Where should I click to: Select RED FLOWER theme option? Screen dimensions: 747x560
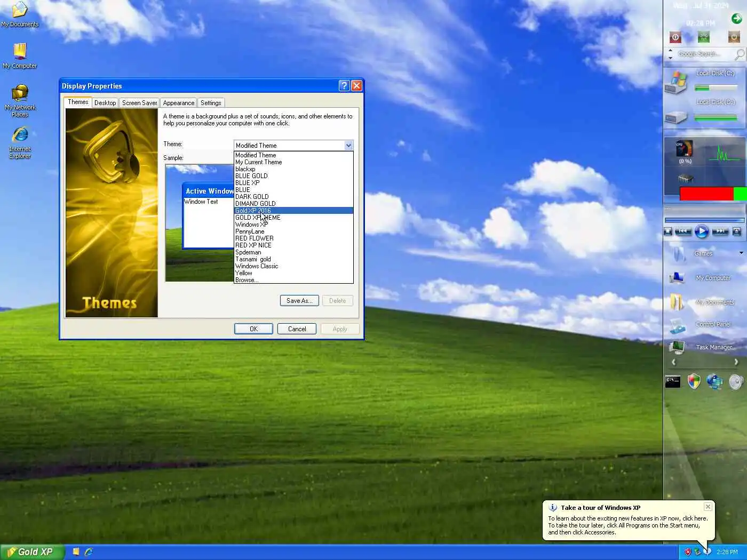pos(293,238)
